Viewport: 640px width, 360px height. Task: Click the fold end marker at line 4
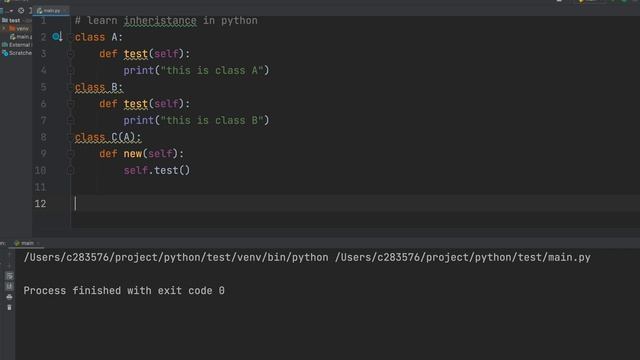pos(70,71)
